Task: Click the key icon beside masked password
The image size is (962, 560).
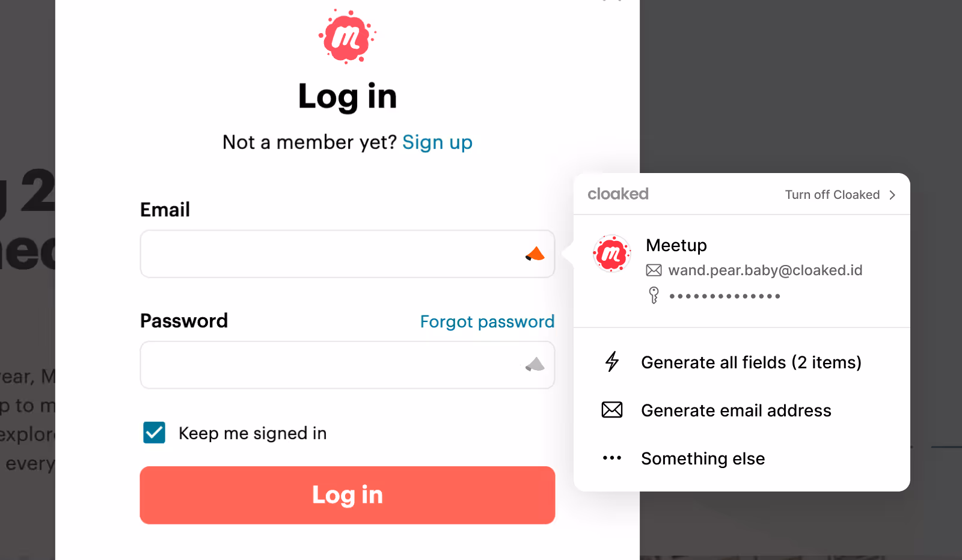Action: [654, 295]
